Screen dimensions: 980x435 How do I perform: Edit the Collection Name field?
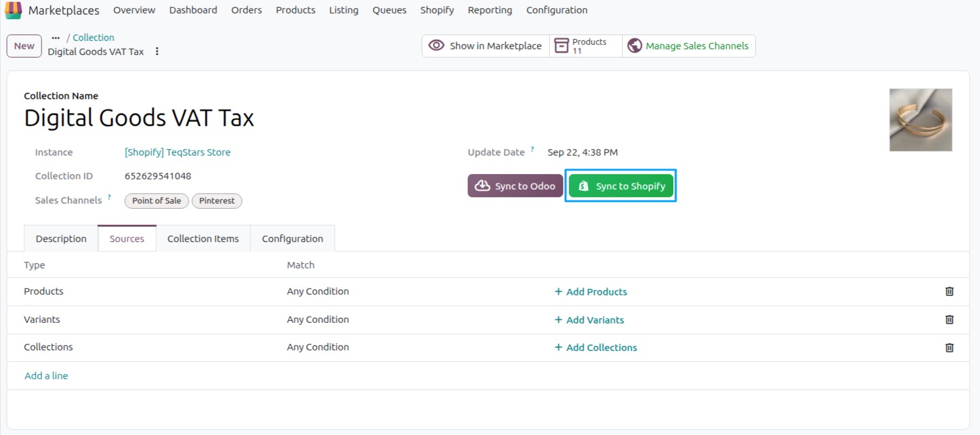(139, 118)
